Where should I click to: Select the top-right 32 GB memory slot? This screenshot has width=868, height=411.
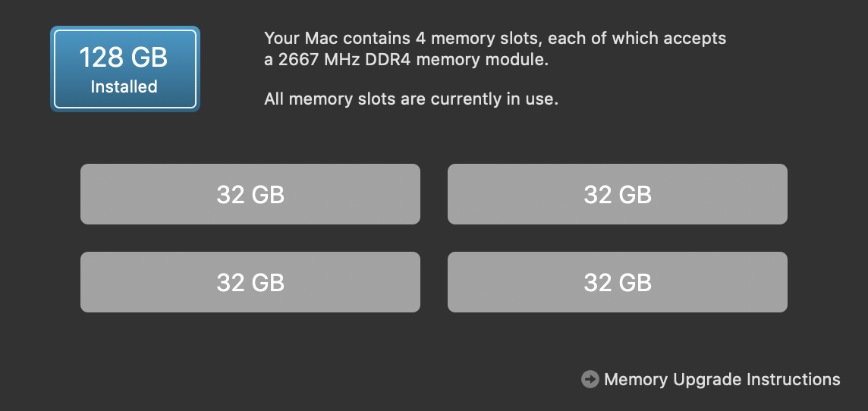point(617,194)
